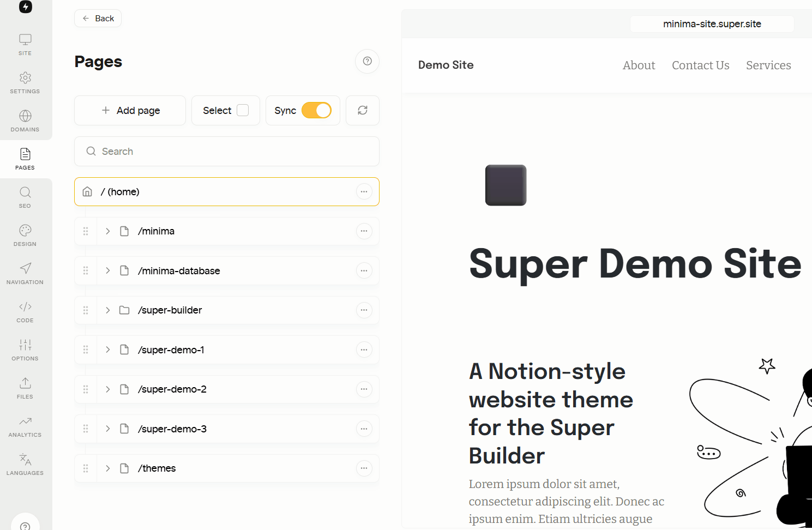
Task: Open more options for home page
Action: [x=364, y=192]
